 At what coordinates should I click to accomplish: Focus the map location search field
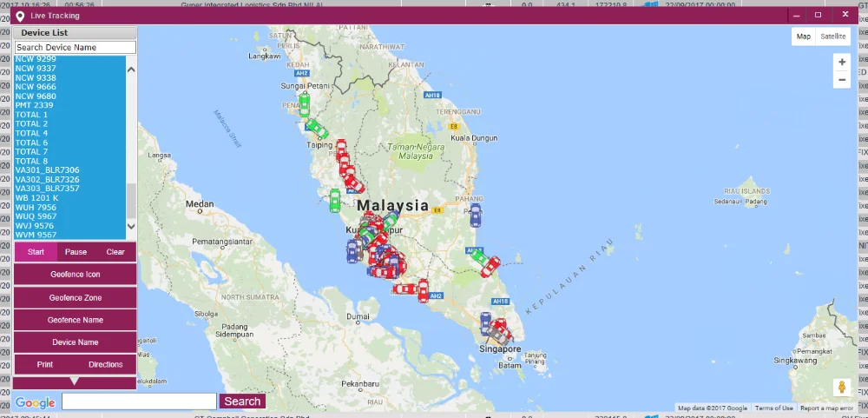pyautogui.click(x=139, y=401)
